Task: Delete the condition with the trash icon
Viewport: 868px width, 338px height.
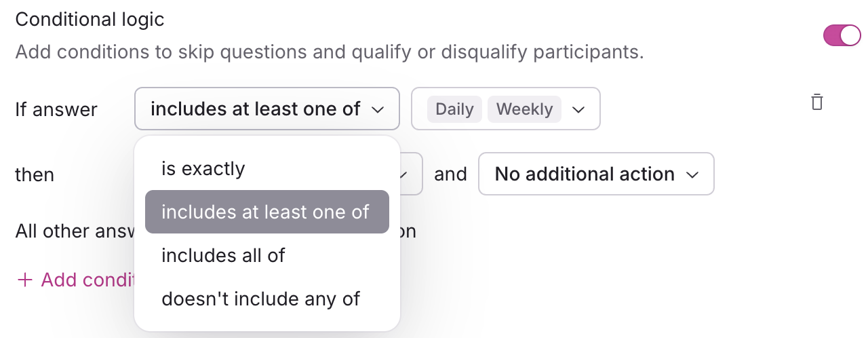Action: 817,102
